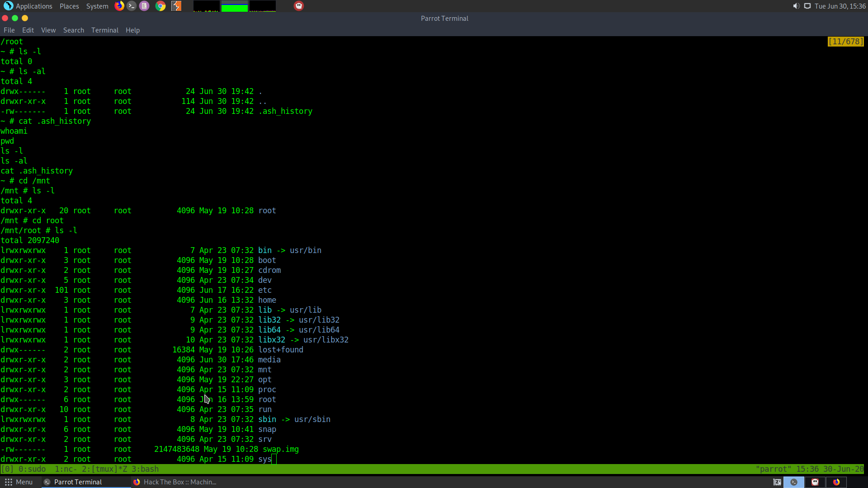Screen dimensions: 868x488
Task: Open the network sleep indicator in bottom tray
Action: (777, 482)
